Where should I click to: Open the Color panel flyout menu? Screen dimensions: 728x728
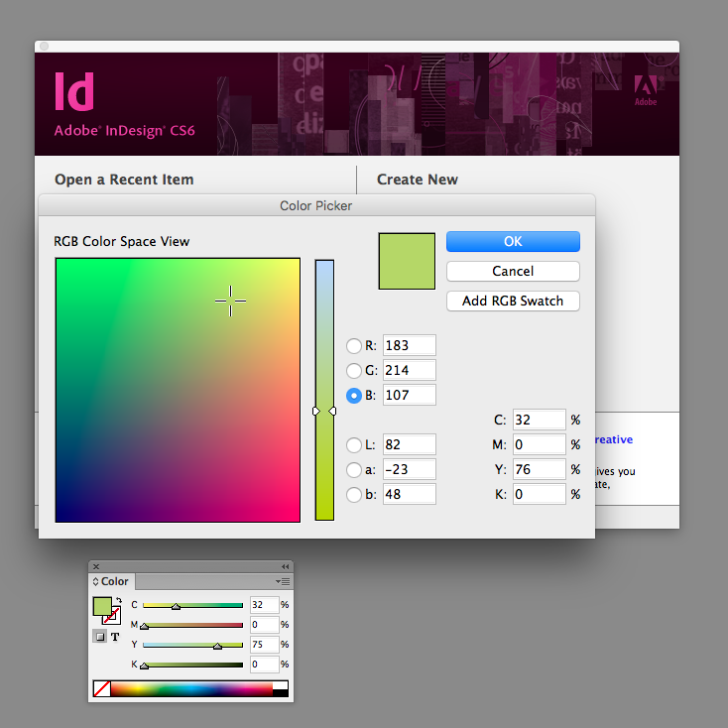(283, 582)
